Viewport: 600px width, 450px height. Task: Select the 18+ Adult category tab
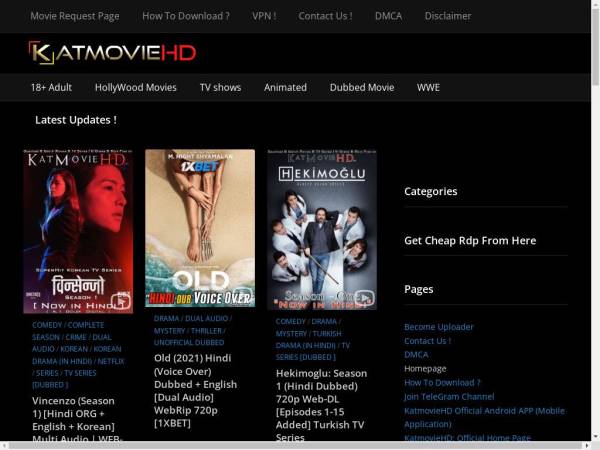[51, 87]
